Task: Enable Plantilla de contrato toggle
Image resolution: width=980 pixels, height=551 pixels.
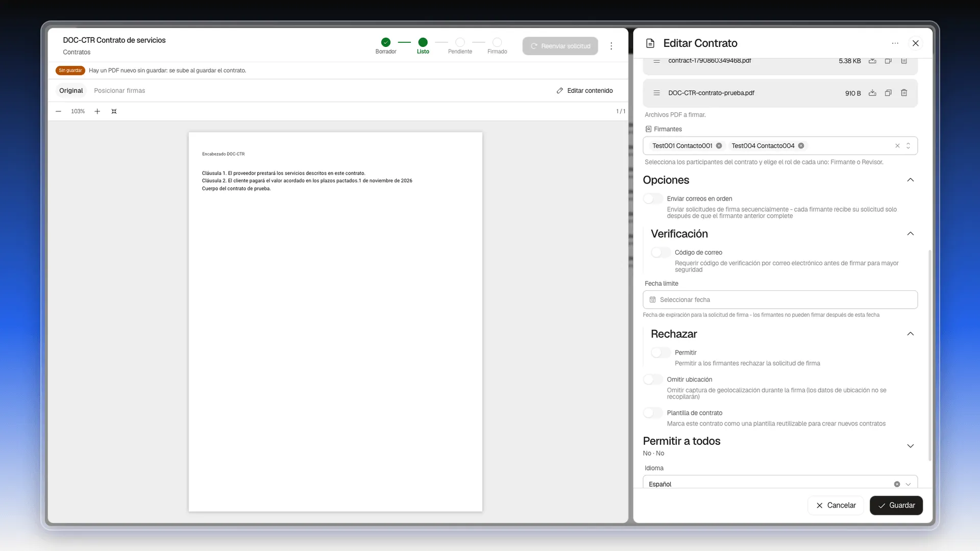Action: pos(653,413)
